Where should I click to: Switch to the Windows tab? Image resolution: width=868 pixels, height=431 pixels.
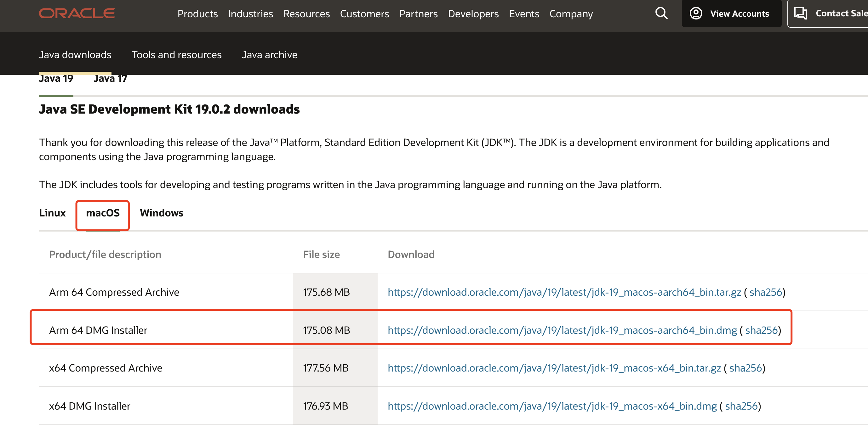click(x=161, y=213)
